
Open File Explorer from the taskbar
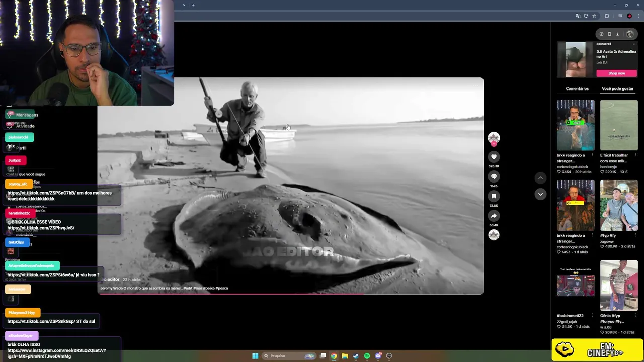pos(345,356)
